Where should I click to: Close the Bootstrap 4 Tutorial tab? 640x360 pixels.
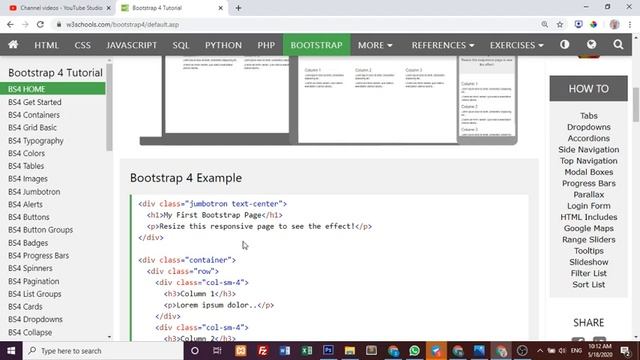pyautogui.click(x=220, y=8)
